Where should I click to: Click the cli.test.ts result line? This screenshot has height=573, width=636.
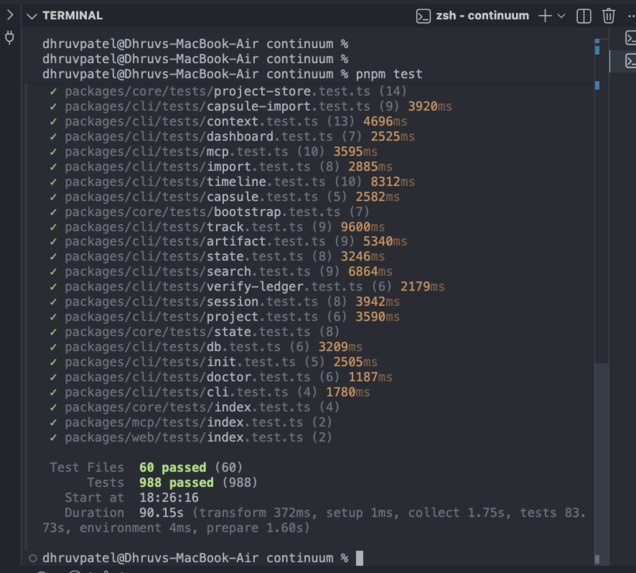(209, 392)
